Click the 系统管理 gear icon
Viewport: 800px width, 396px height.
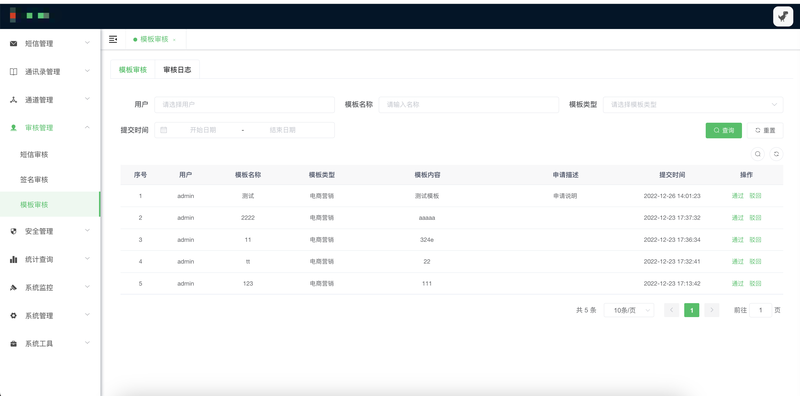coord(14,316)
